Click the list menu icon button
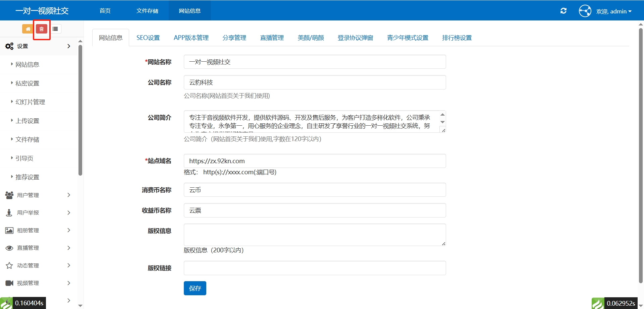Viewport: 644px width, 309px height. 55,29
